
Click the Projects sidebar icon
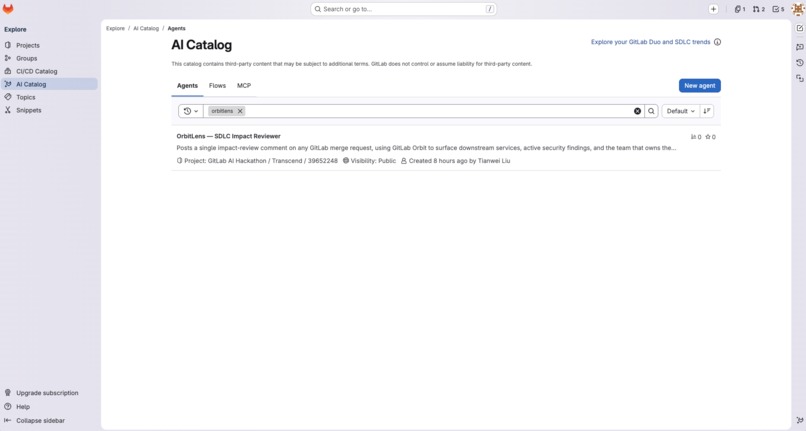pos(8,45)
